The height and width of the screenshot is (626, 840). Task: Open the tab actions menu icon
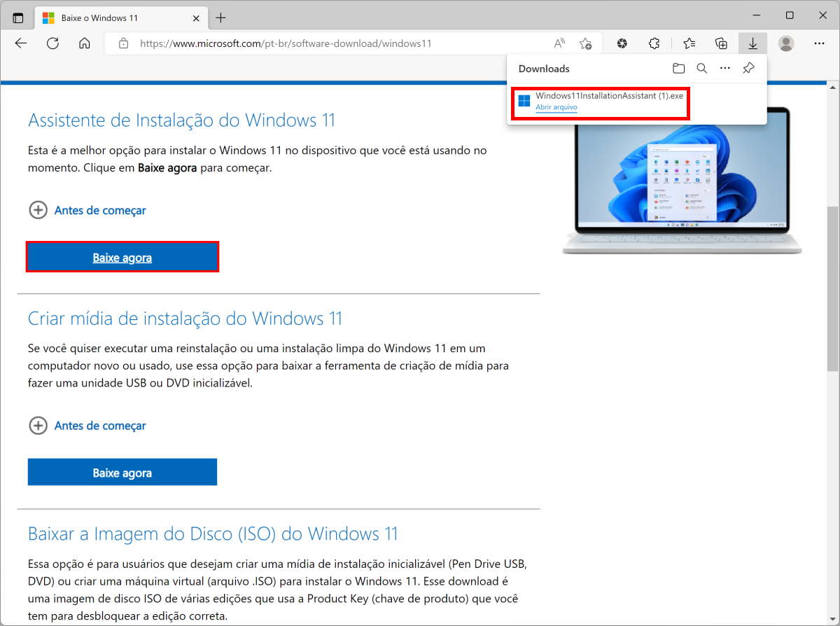coord(18,18)
